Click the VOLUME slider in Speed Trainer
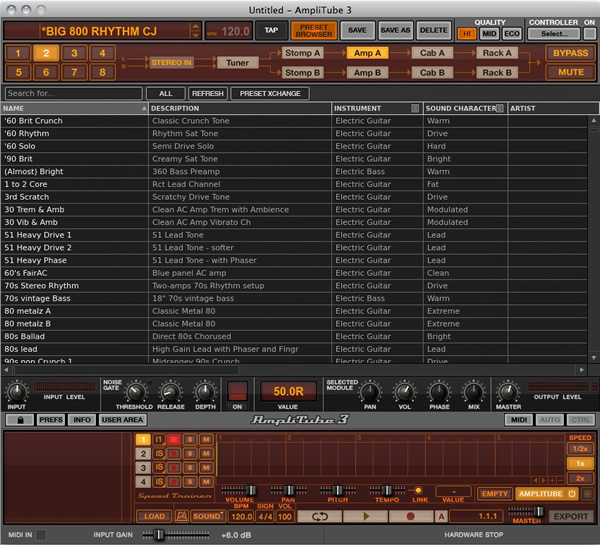 click(x=240, y=490)
